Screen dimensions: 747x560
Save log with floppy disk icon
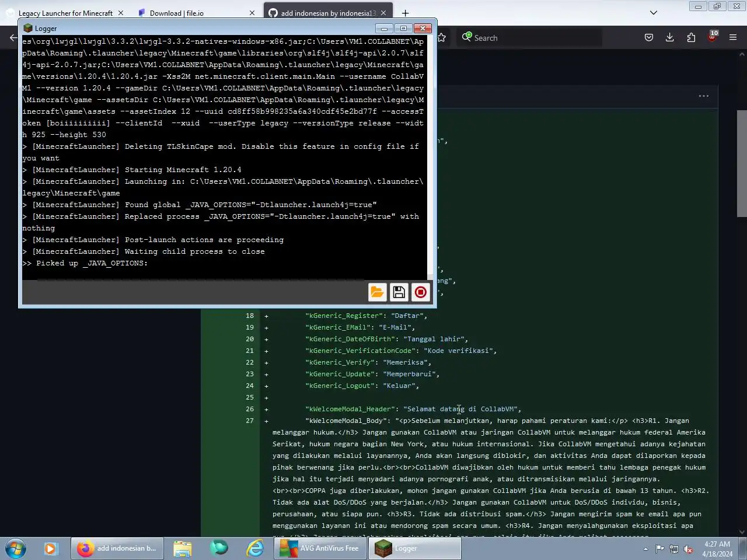pyautogui.click(x=399, y=292)
